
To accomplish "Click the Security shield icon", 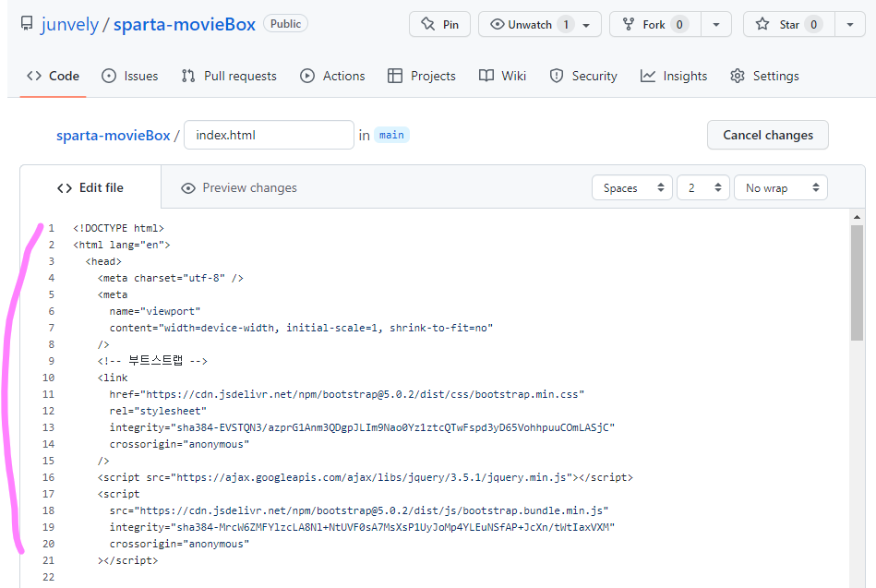I will tap(557, 76).
